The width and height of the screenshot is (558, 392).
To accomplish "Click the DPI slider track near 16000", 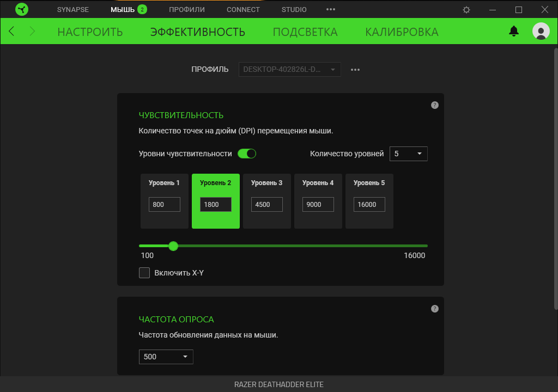I will tap(424, 246).
